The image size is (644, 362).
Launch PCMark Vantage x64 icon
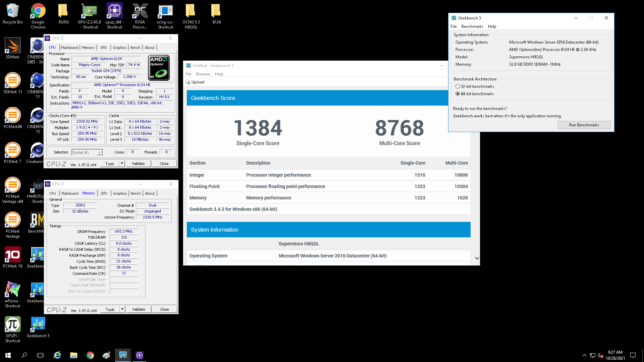pyautogui.click(x=13, y=190)
